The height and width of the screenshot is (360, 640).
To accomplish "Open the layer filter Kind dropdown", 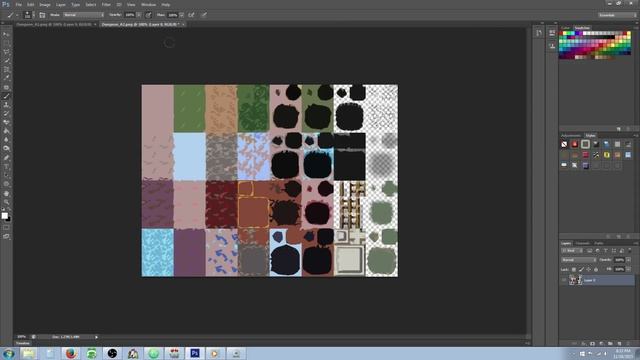I will [572, 250].
